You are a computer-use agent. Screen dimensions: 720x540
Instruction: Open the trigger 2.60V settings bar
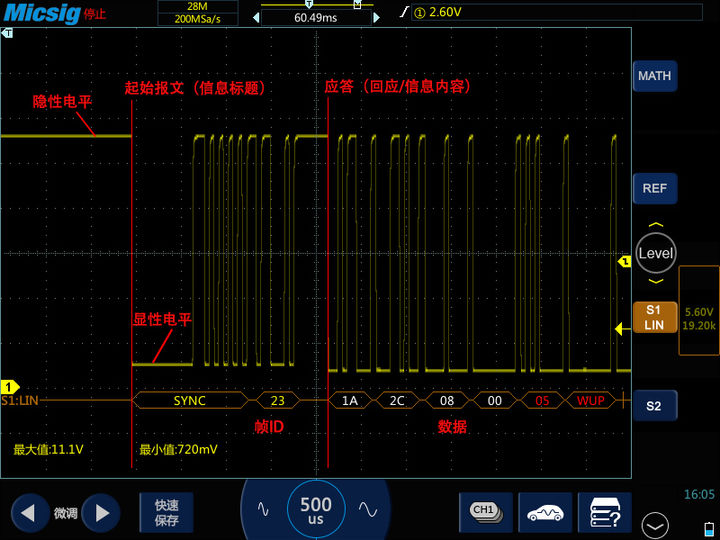pos(556,12)
